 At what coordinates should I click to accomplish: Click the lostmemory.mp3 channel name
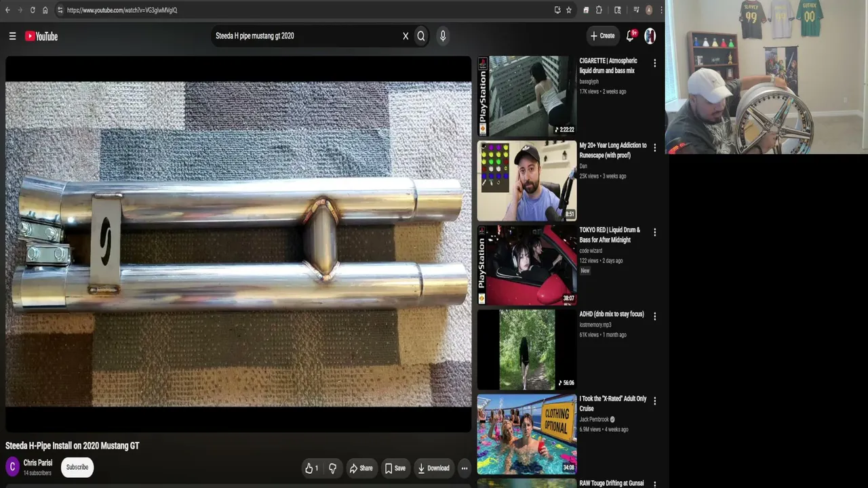coord(595,325)
